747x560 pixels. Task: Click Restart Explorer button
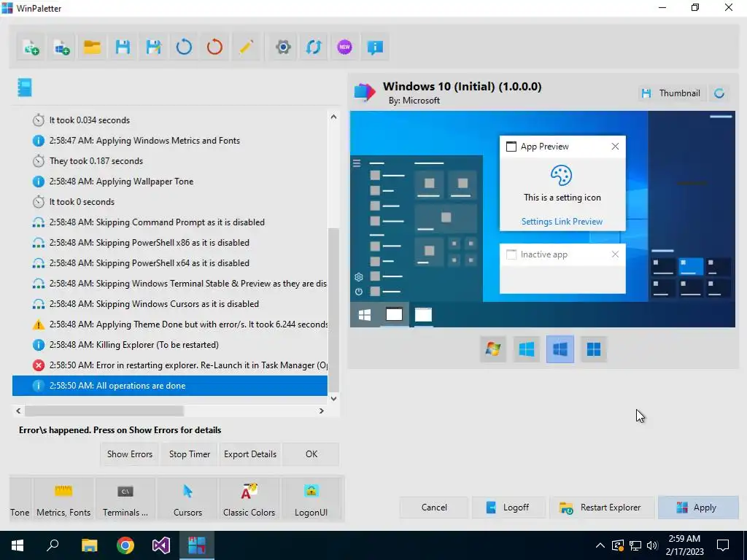[602, 507]
